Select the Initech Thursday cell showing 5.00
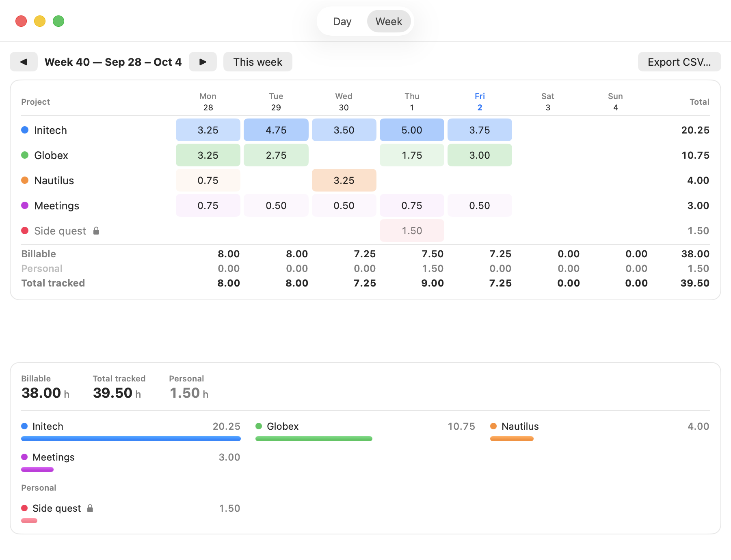Image resolution: width=731 pixels, height=560 pixels. [412, 130]
